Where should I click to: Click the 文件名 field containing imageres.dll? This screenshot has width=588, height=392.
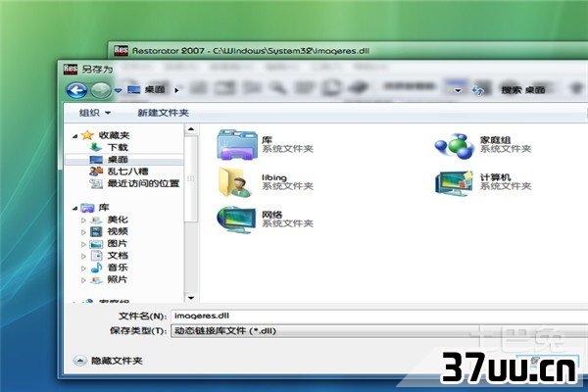[379, 316]
